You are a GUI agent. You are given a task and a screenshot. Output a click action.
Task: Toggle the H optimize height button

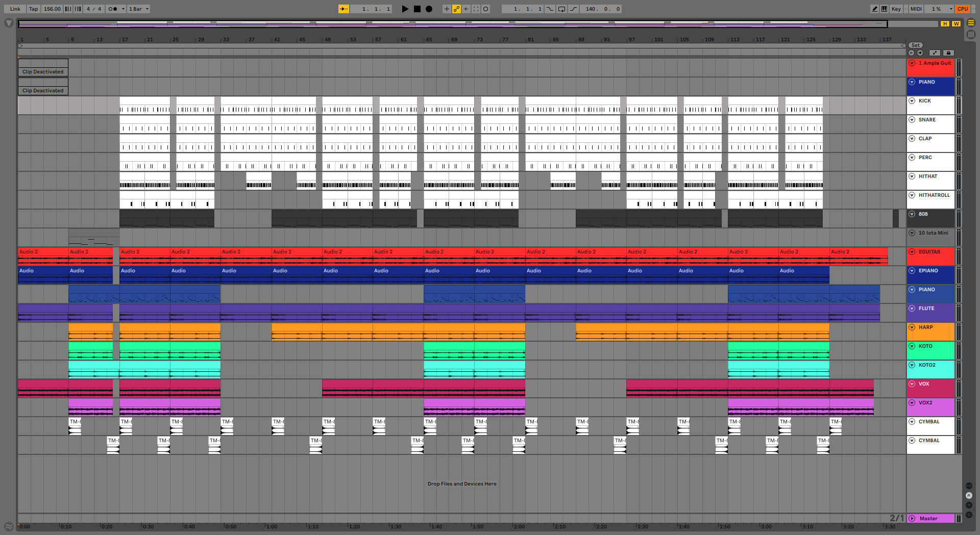tap(945, 23)
